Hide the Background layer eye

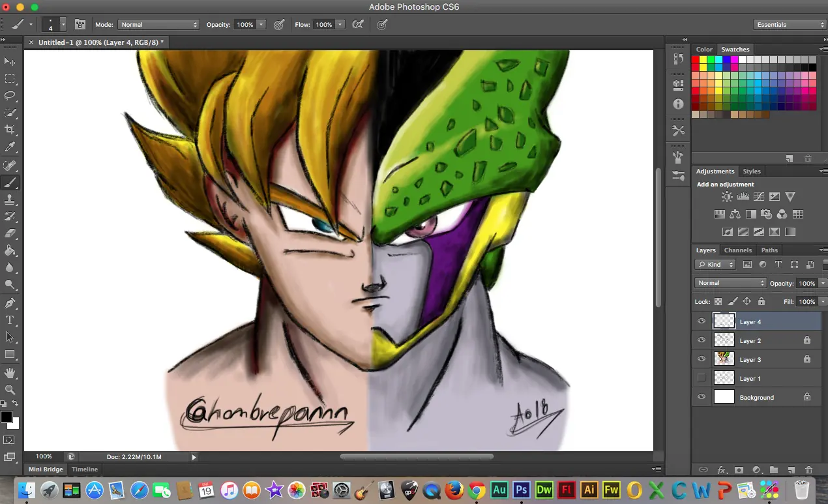click(702, 396)
